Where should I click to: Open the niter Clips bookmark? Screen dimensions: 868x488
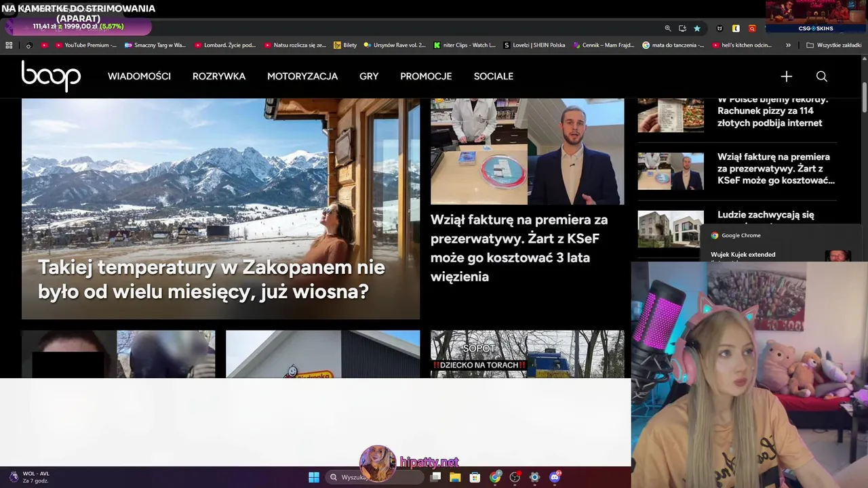tap(465, 45)
